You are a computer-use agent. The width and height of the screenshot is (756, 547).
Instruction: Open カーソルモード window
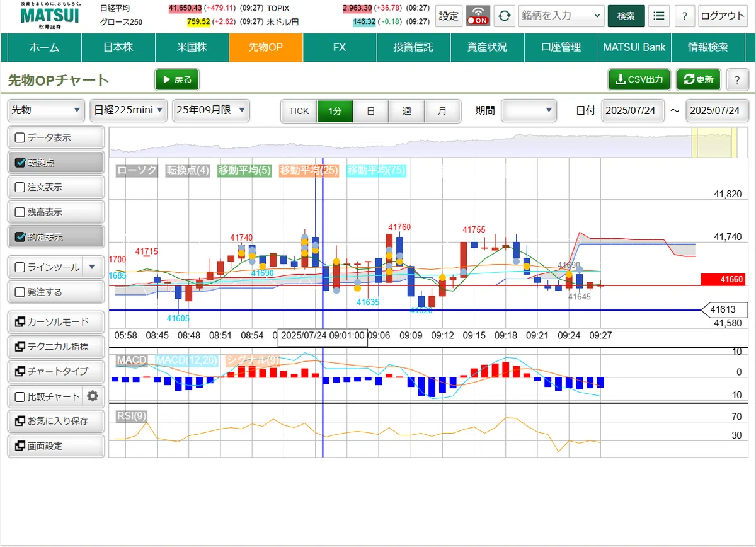point(56,321)
